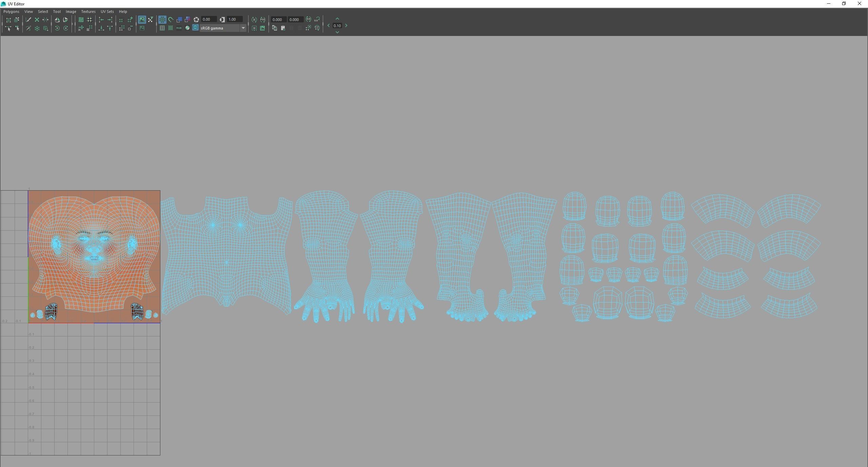868x467 pixels.
Task: Click the exposure 0.00 input field
Action: pos(209,19)
